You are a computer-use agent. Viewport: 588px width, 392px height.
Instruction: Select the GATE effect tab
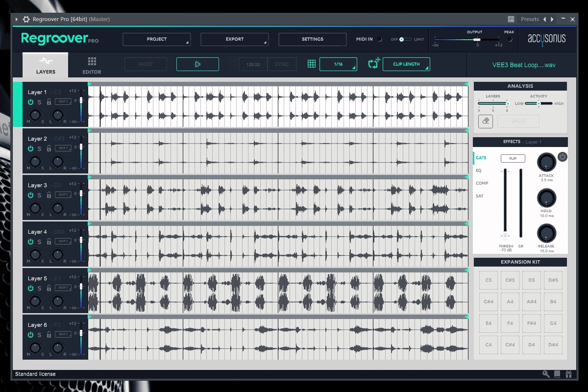point(481,158)
